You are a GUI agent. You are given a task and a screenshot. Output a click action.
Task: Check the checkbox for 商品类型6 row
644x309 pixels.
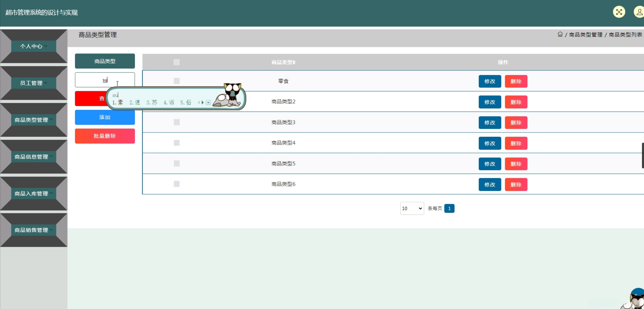177,184
